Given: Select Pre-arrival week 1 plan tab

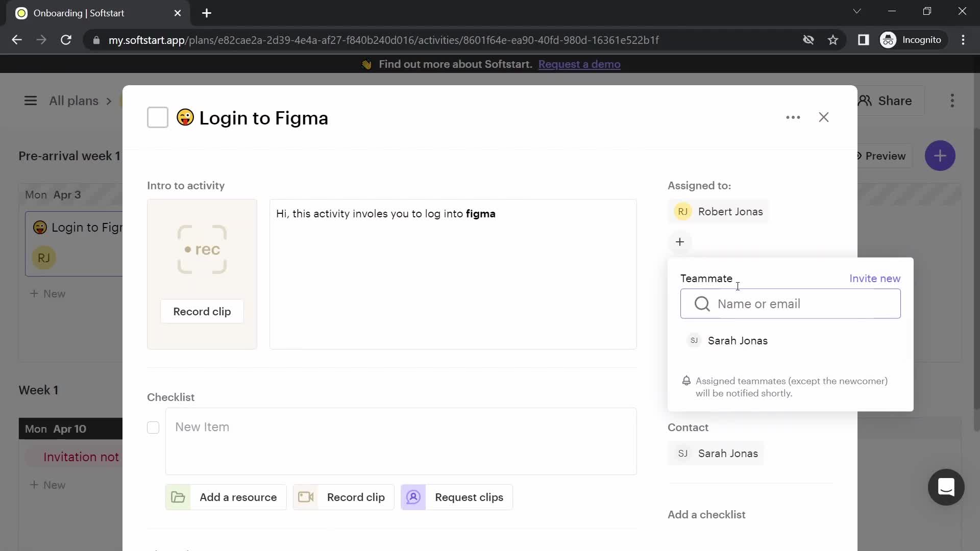Looking at the screenshot, I should point(69,156).
